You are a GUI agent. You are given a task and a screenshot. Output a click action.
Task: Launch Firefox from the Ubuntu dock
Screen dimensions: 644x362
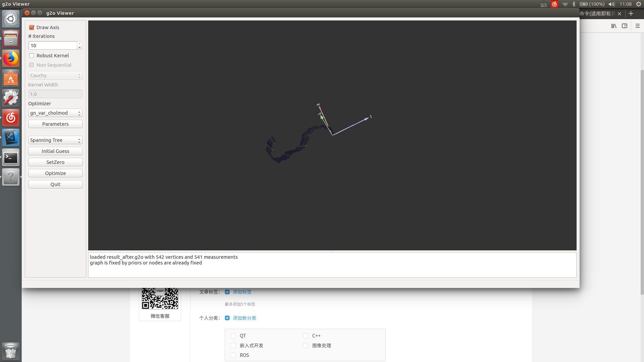click(11, 58)
